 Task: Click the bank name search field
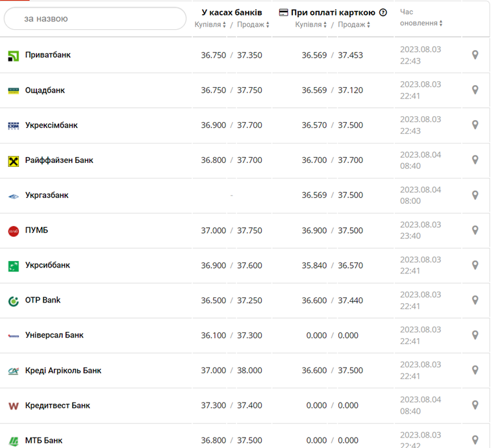point(95,19)
